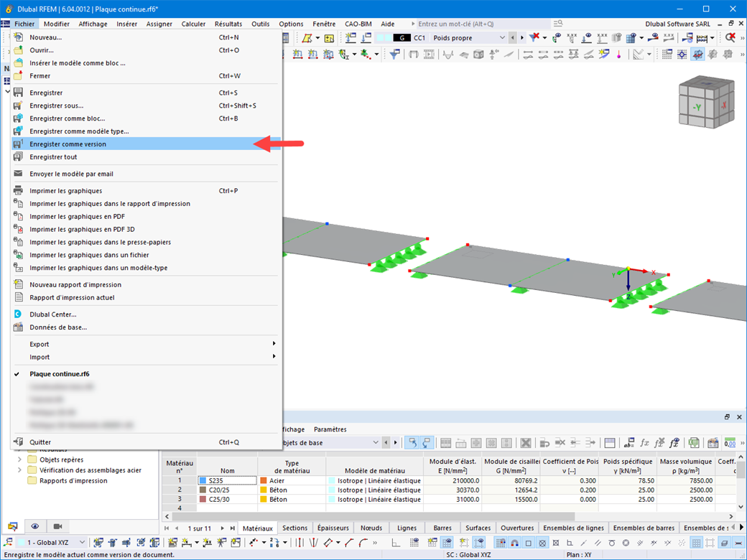Open the Calculer menu
The width and height of the screenshot is (747, 560).
(193, 24)
